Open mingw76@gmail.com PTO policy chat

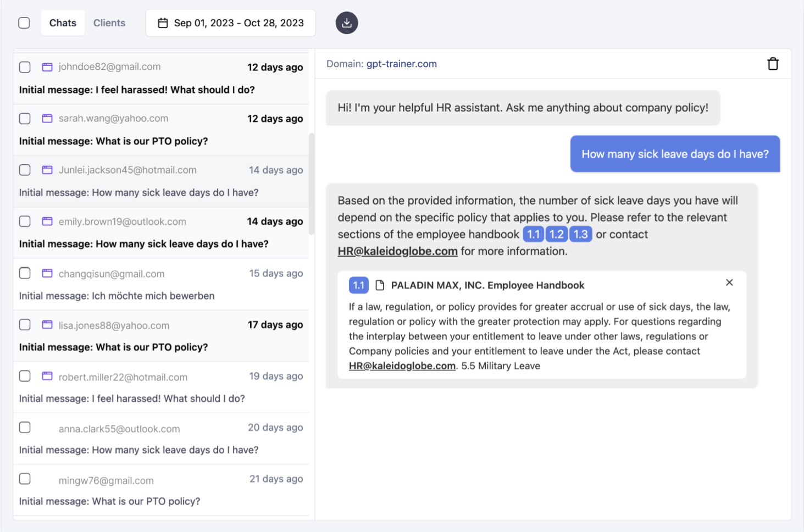[x=161, y=490]
